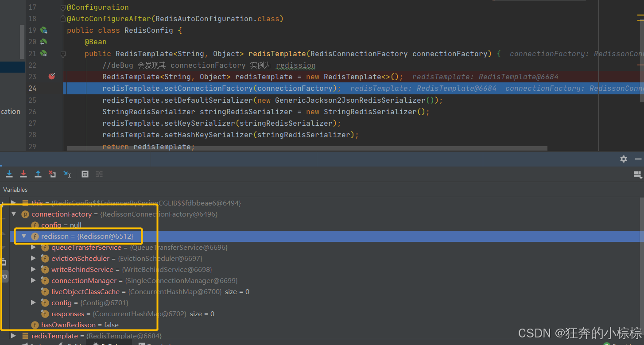Hide the debug tool window with minimize icon
This screenshot has width=644, height=345.
(638, 159)
